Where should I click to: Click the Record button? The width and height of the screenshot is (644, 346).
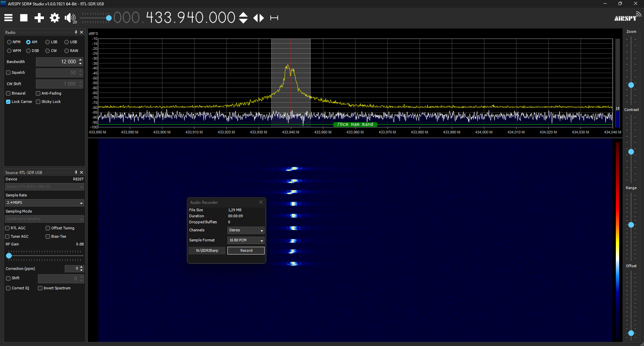click(246, 250)
